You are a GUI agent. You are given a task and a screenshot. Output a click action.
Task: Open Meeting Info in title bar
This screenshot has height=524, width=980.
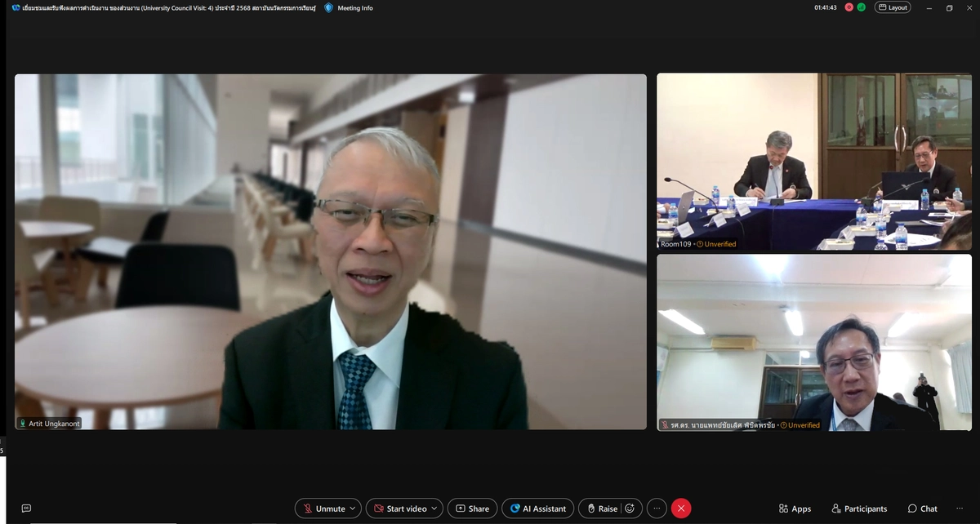[x=349, y=8]
